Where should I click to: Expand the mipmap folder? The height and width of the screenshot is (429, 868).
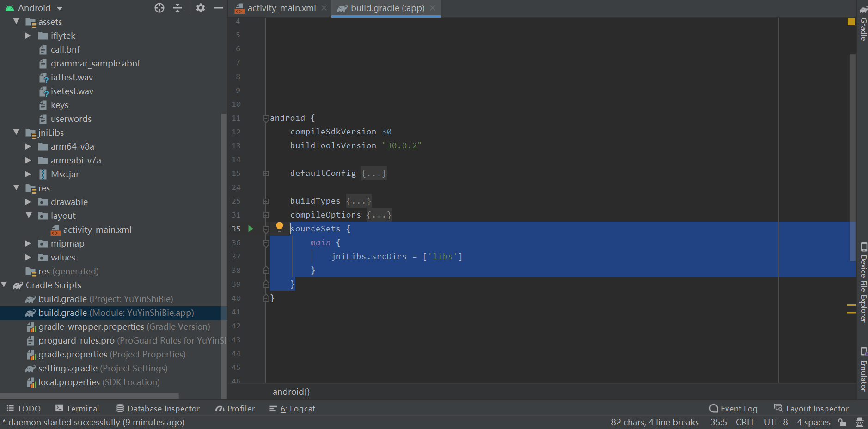28,243
